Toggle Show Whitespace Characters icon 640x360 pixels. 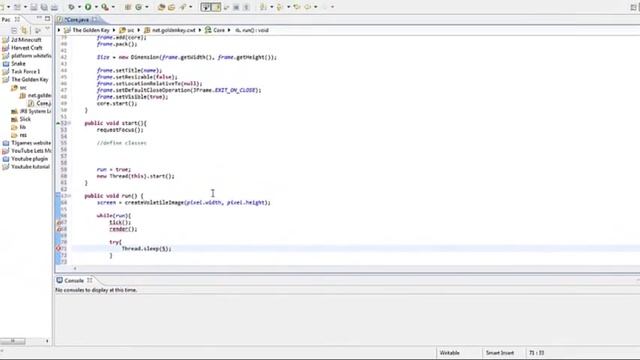(x=246, y=7)
